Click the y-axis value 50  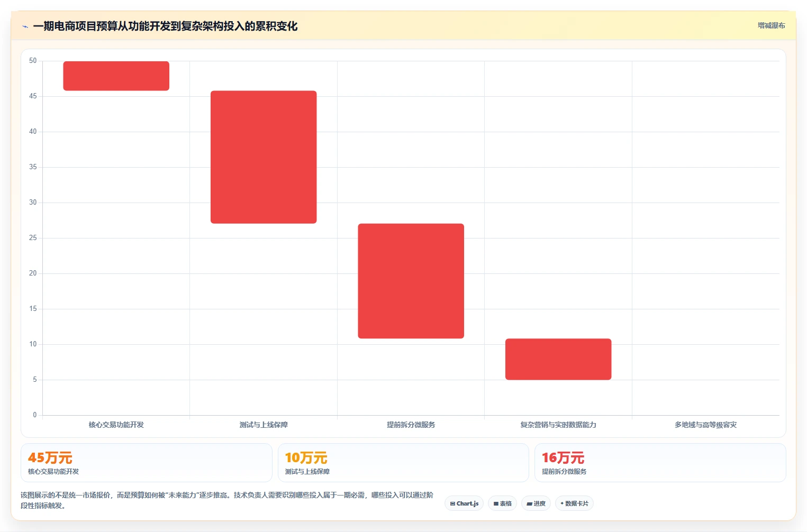click(x=33, y=61)
